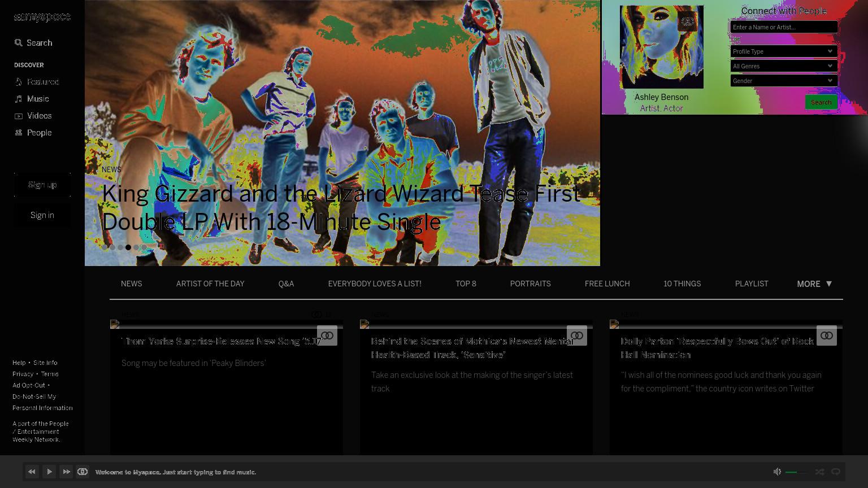Viewport: 868px width, 488px height.
Task: Click the Help footer link
Action: tap(19, 363)
